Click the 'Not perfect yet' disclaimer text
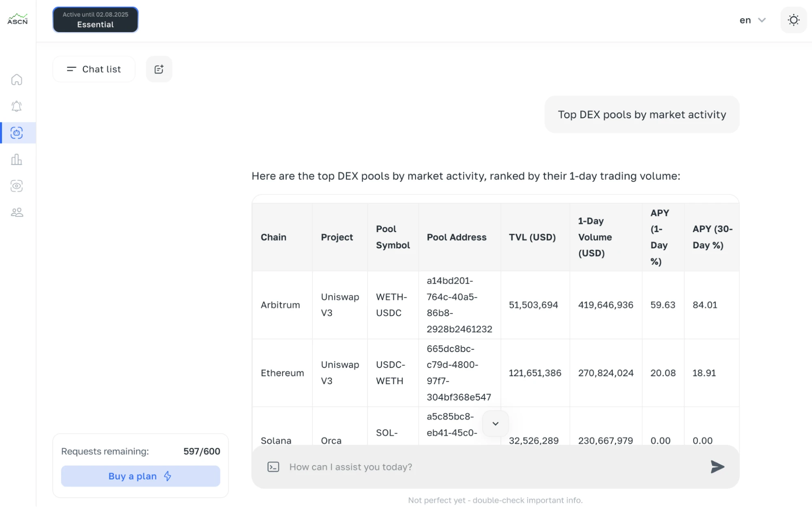The image size is (812, 507). click(495, 500)
